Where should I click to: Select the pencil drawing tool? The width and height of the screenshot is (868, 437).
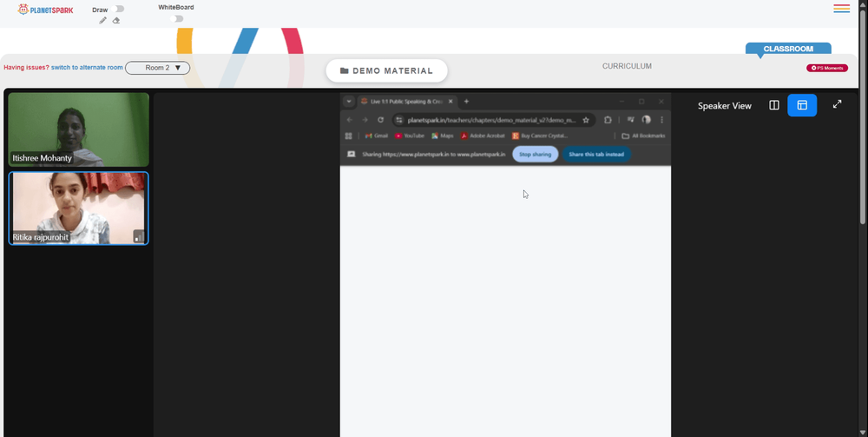click(102, 21)
